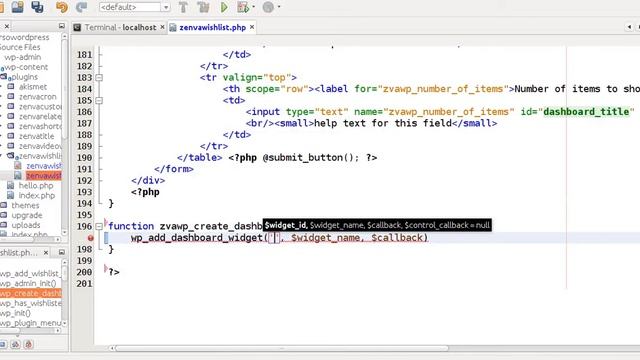The width and height of the screenshot is (640, 360).
Task: Open the Debug Project dropdown arrow
Action: (253, 7)
